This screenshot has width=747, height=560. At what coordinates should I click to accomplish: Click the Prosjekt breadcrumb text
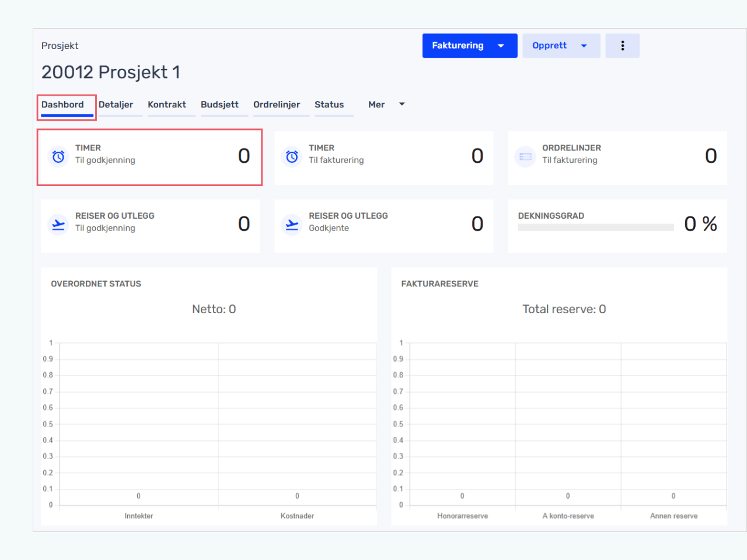[60, 45]
